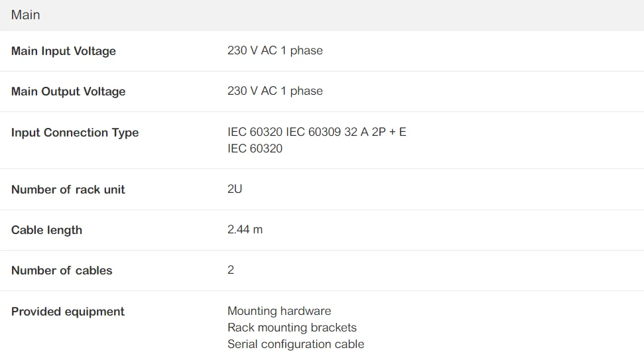This screenshot has height=360, width=644.
Task: Click the Number of cables label
Action: click(62, 270)
